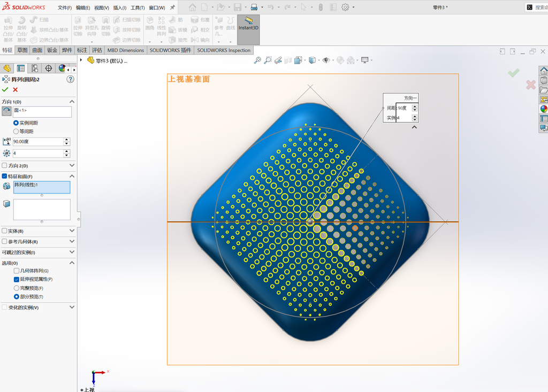This screenshot has width=548, height=392.
Task: Uncheck the 特征和面(F) checkbox
Action: [x=4, y=176]
